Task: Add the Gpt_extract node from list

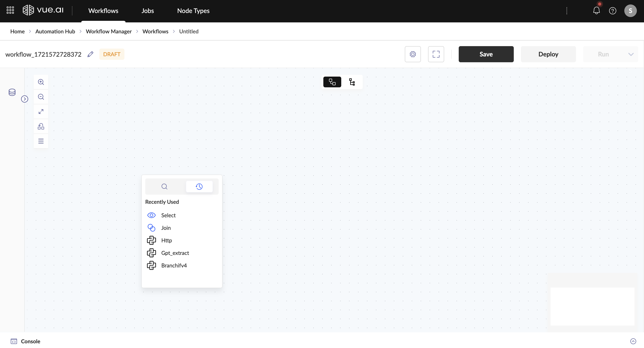Action: tap(175, 253)
